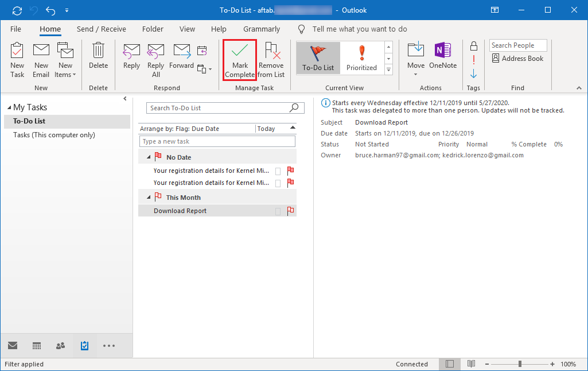The image size is (588, 371).
Task: Remove the task from List
Action: tap(271, 60)
